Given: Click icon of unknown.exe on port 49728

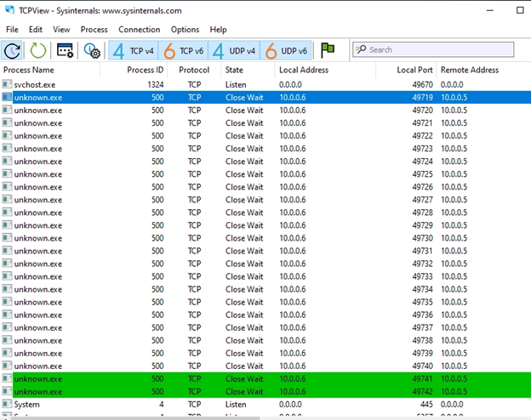Looking at the screenshot, I should coord(7,213).
